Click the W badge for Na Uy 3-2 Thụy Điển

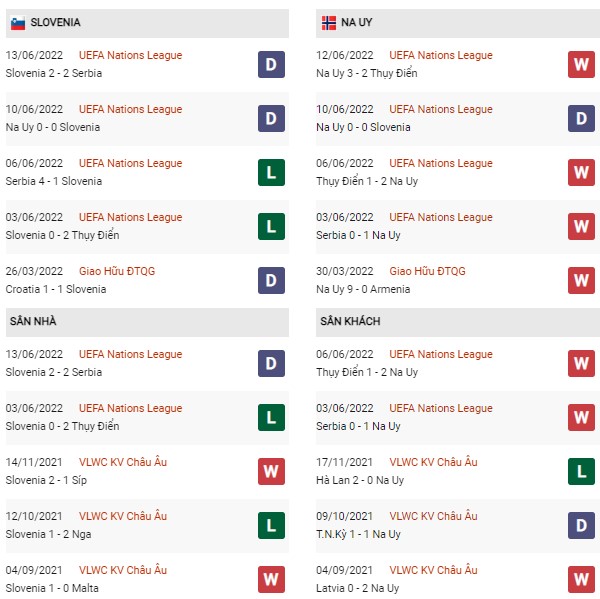[581, 64]
